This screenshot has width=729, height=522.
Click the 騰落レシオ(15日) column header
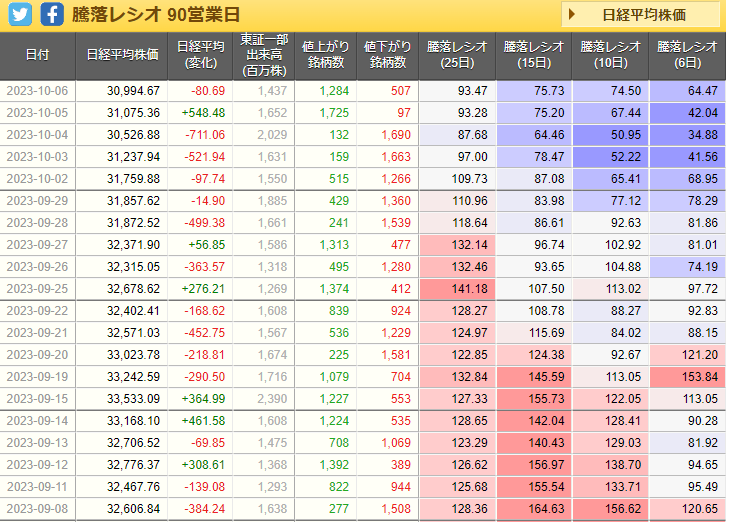(x=534, y=55)
